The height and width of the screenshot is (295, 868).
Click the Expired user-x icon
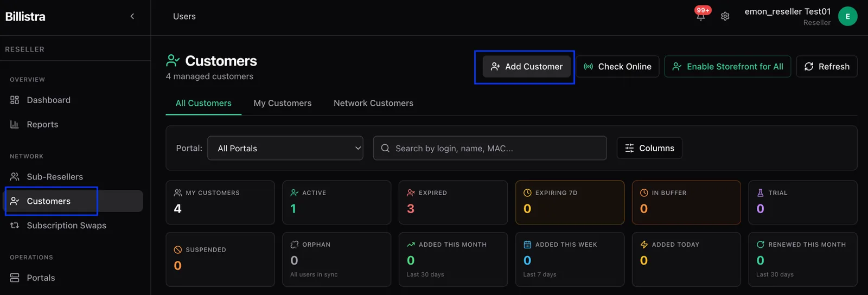tap(411, 193)
